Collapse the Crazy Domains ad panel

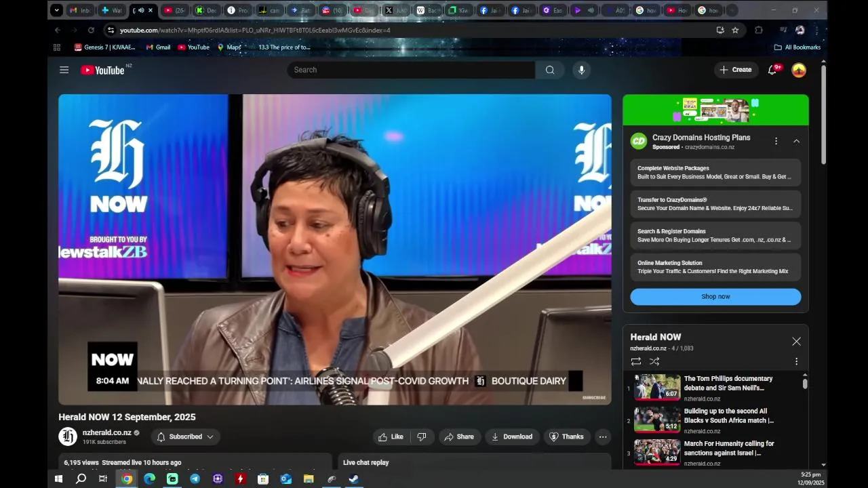(796, 141)
